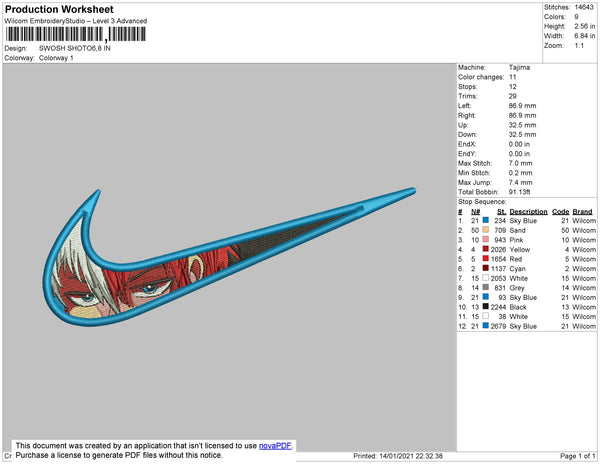Click the Sky Blue swatch in stop row 12

486,326
